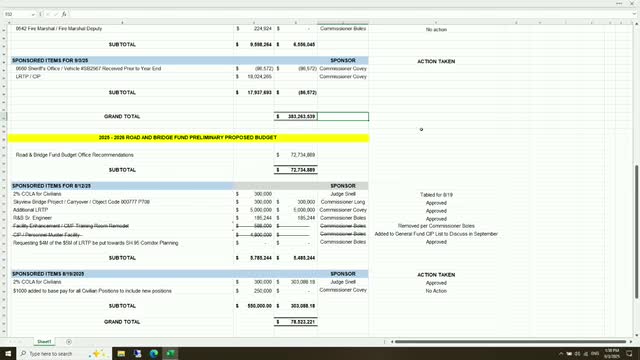Select the General Fund GRAND TOTAL amount cell
The width and height of the screenshot is (640, 360).
click(x=296, y=116)
